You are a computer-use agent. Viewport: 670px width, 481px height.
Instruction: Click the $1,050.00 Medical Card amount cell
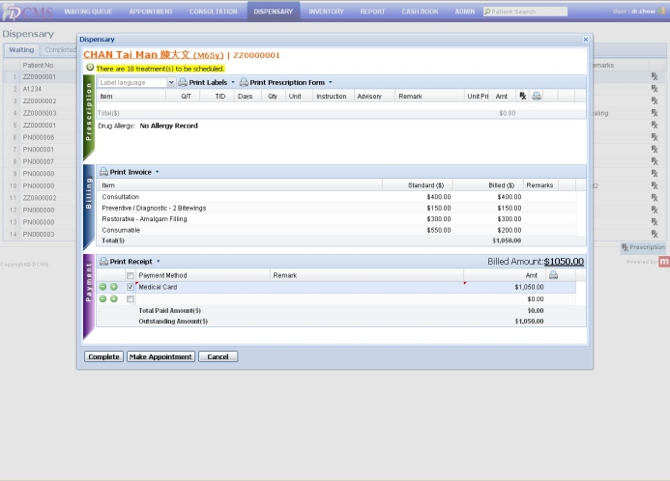504,287
